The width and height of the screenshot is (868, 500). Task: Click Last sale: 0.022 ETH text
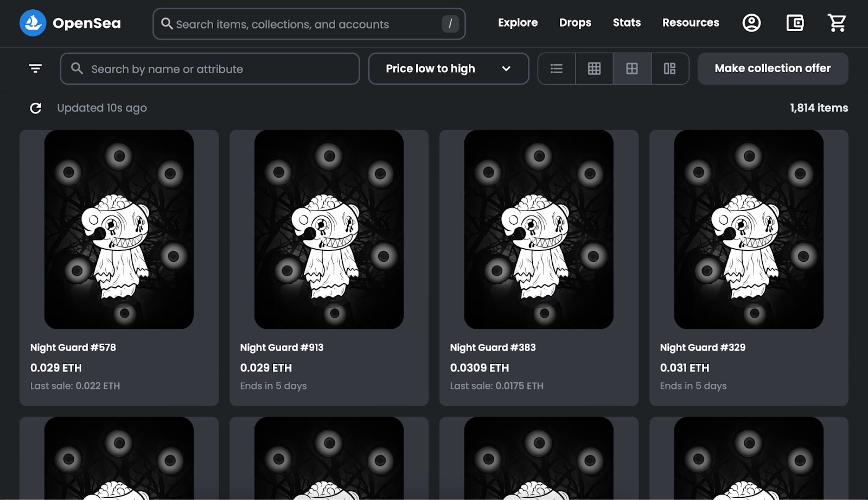point(75,386)
